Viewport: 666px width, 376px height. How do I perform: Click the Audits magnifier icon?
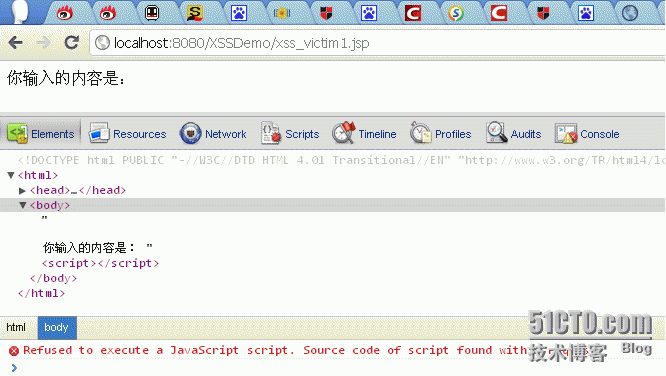pos(497,133)
